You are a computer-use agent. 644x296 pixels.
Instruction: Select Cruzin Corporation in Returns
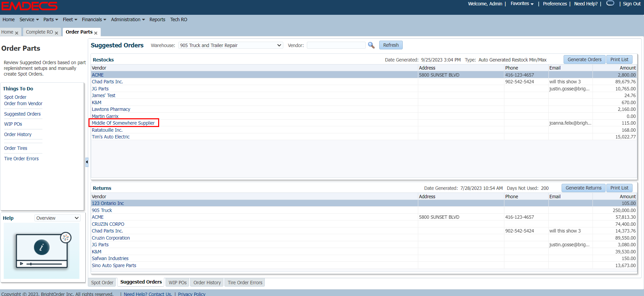(364, 238)
